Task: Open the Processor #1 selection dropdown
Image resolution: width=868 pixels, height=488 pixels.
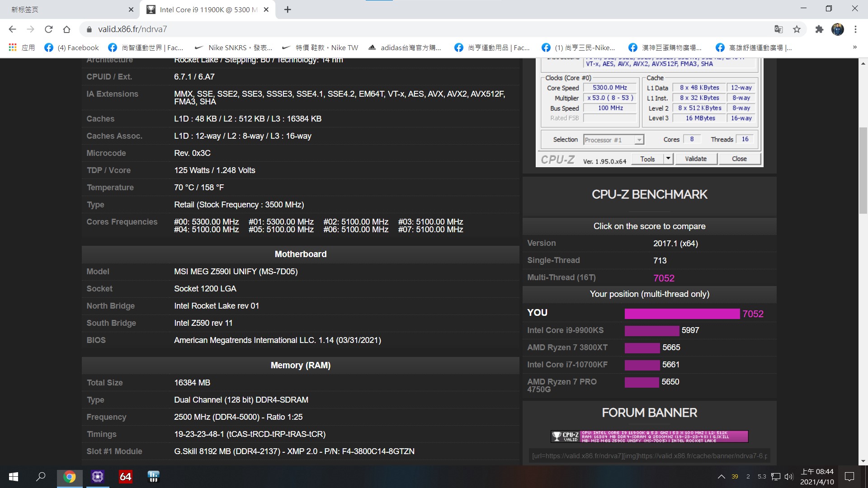Action: [x=613, y=140]
